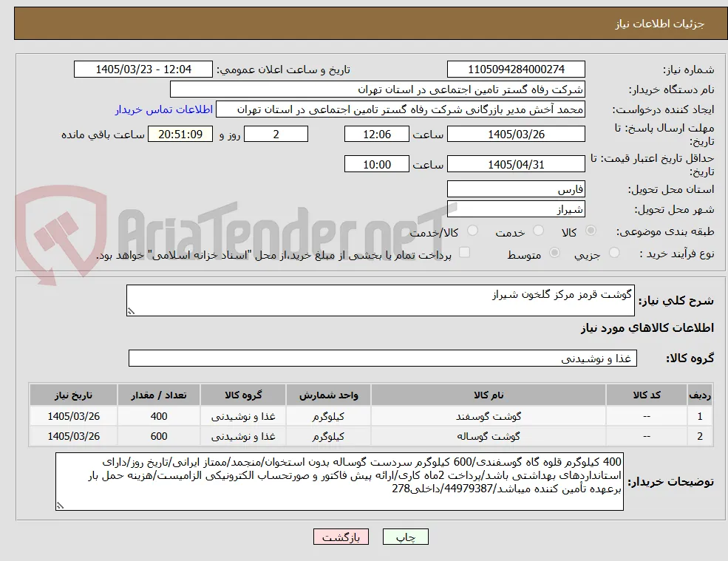Select the کالا/خدمت radio button
The height and width of the screenshot is (561, 728).
[472, 231]
